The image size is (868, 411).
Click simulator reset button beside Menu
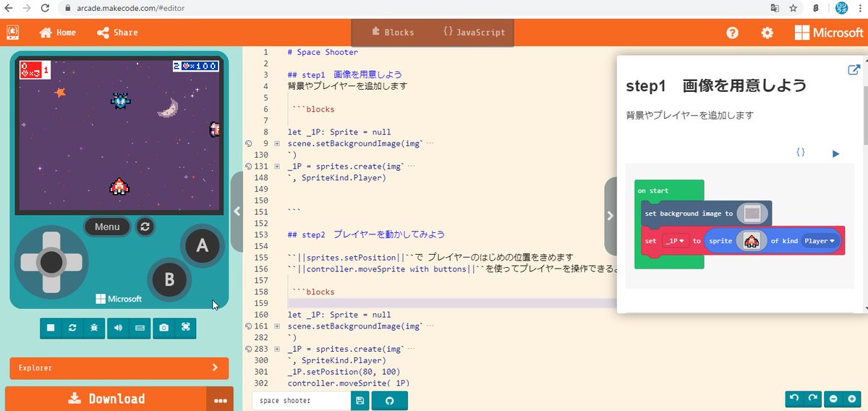[145, 226]
